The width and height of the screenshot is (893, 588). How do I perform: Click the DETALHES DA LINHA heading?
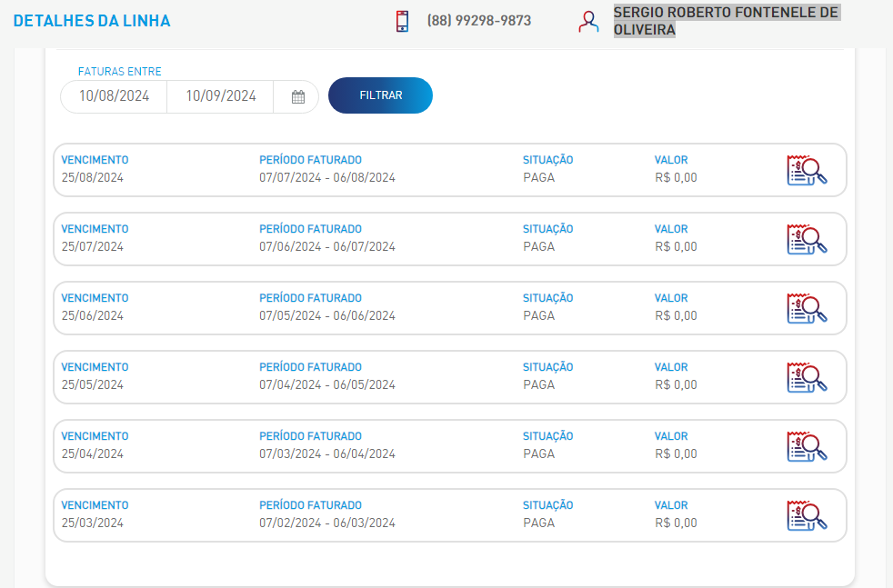[92, 21]
